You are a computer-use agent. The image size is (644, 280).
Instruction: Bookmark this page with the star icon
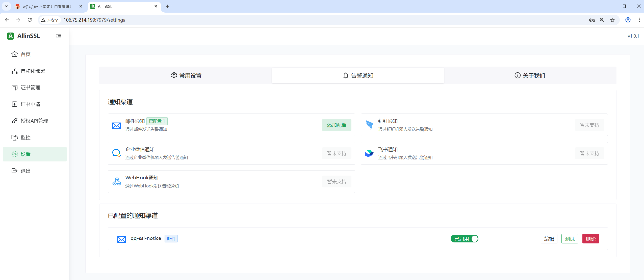coord(612,20)
